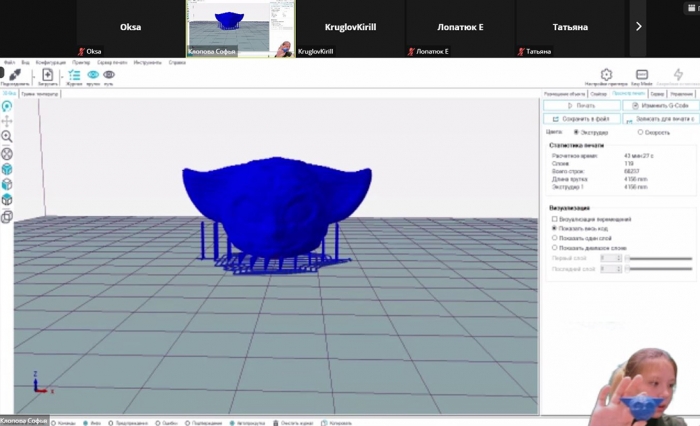Select the zoom magnifier tool
Viewport: 700px width, 426px height.
tap(7, 137)
